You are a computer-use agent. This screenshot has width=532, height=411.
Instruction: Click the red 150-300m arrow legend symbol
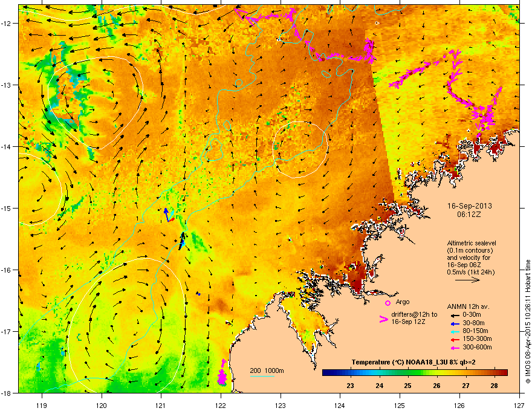[454, 340]
